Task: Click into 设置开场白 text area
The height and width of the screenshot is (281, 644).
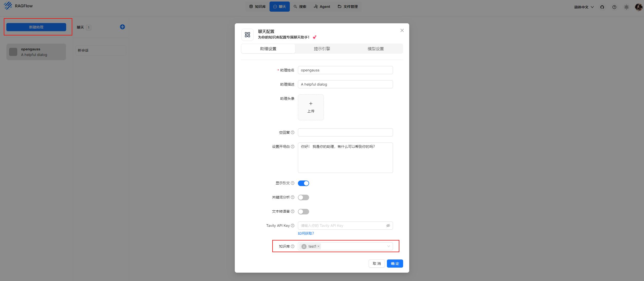Action: 345,158
